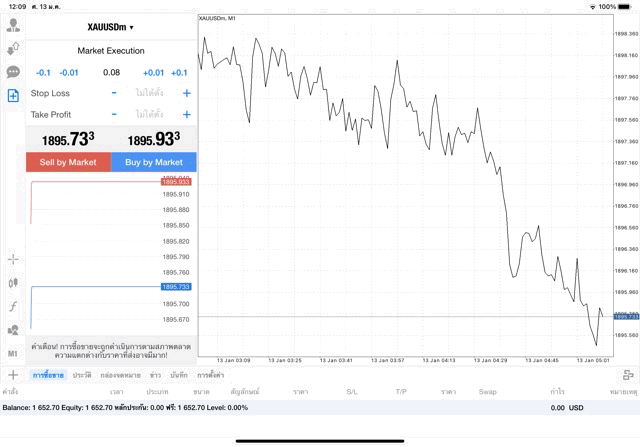Increase volume by 0.01

(x=153, y=72)
